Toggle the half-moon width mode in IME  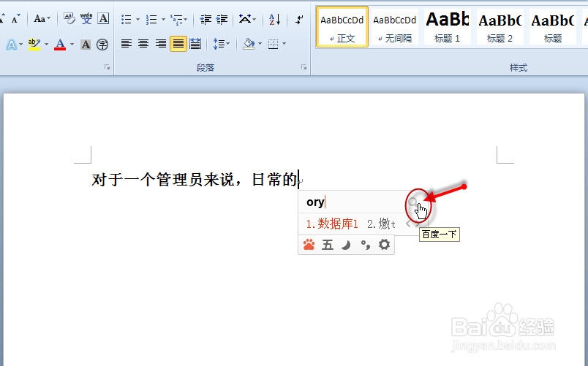(x=346, y=245)
